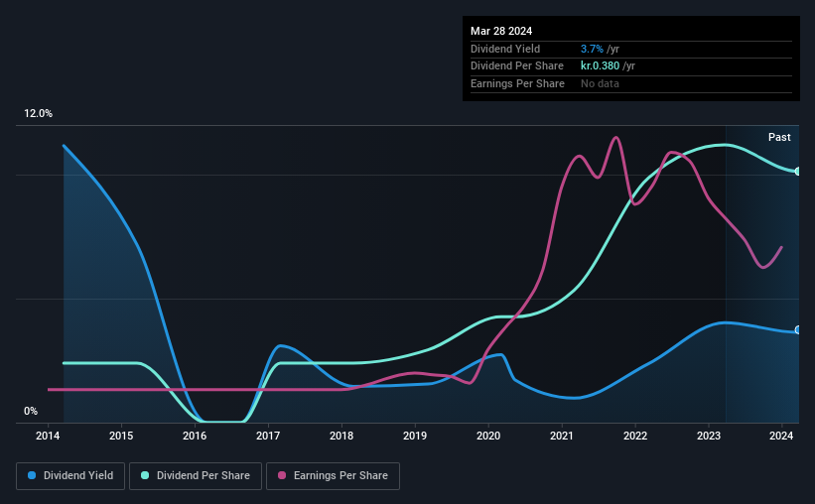Click the pink Earnings Per Share legend dot
This screenshot has width=815, height=504.
pyautogui.click(x=282, y=475)
